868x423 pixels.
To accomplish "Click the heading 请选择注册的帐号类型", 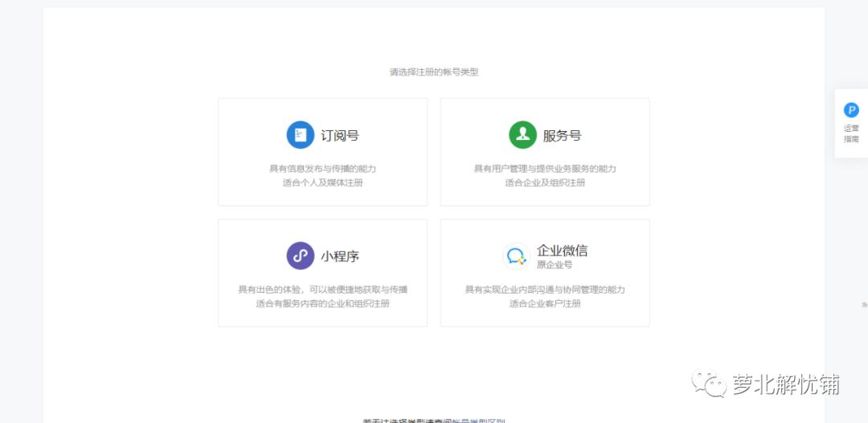I will [434, 72].
